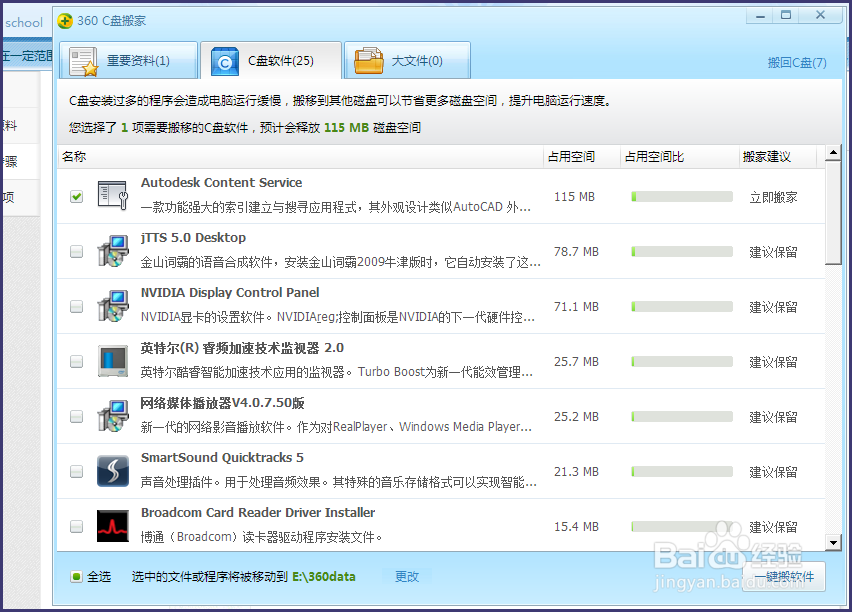Check the 英特尔(R) 睿频加速技术监视器 checkbox
Screen dimensions: 852x612
click(77, 361)
